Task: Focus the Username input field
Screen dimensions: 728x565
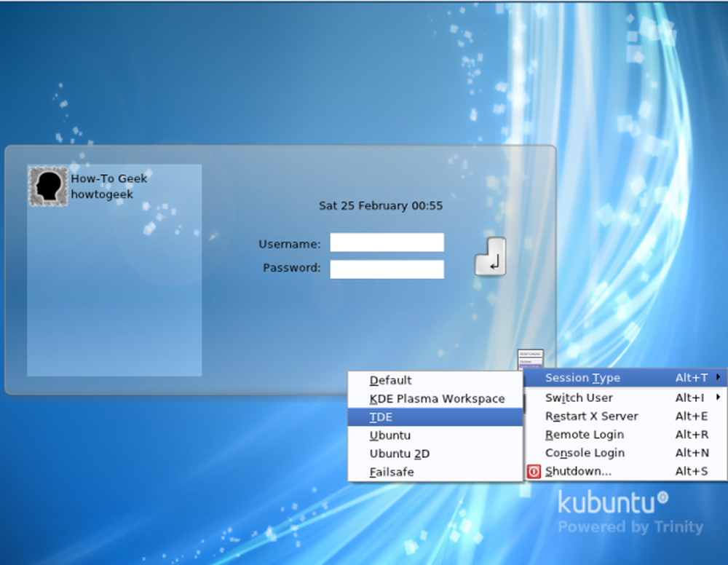Action: click(x=387, y=242)
